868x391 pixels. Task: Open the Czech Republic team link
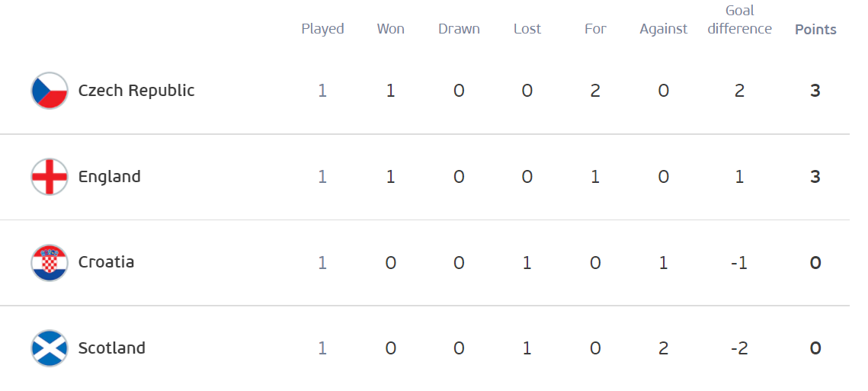[136, 90]
